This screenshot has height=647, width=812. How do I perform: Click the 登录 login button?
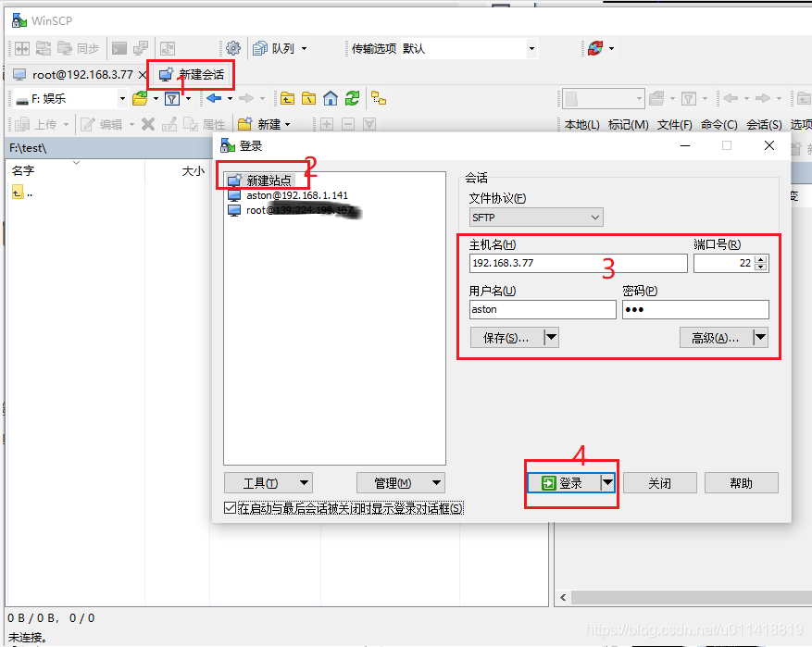coord(564,483)
